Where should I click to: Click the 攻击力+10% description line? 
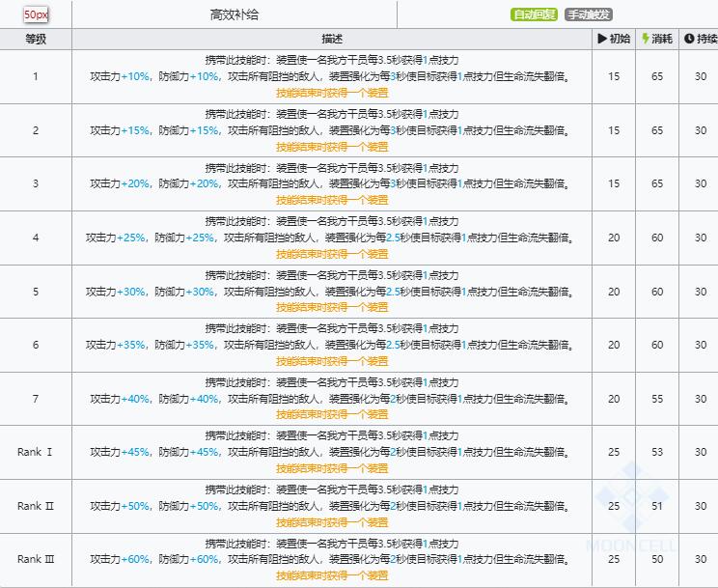332,76
